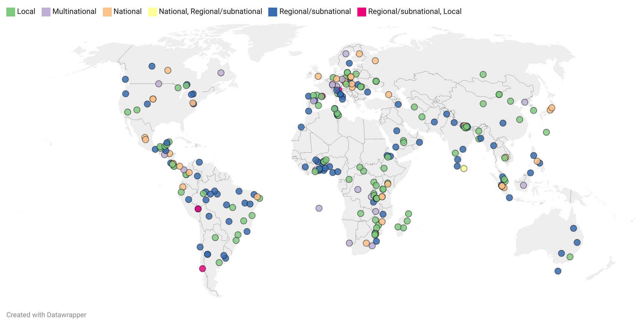This screenshot has width=644, height=326.
Task: Click the green Local legend swatch
Action: point(11,12)
